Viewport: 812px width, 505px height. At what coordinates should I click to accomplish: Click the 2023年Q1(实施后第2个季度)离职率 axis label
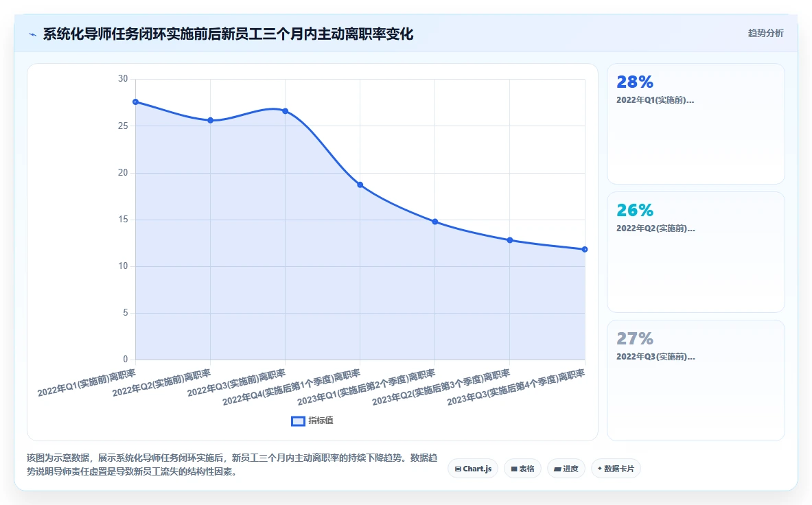[x=366, y=388]
